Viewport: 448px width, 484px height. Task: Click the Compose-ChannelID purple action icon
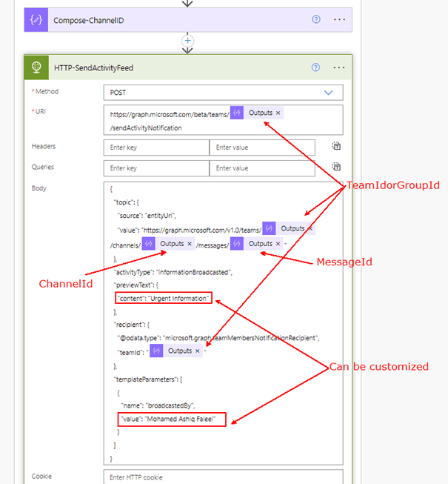pos(37,20)
